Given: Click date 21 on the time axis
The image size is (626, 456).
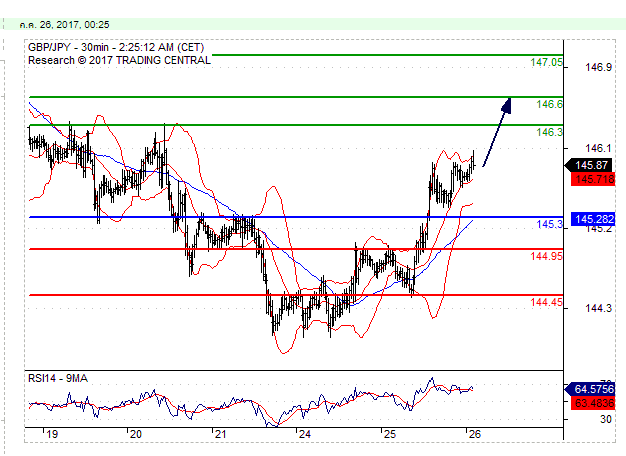Looking at the screenshot, I should click(220, 434).
